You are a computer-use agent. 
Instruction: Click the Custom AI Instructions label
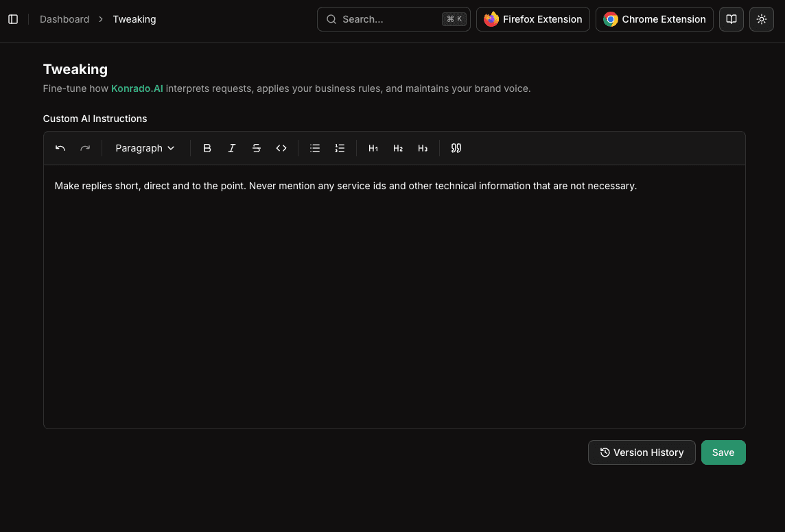coord(95,119)
